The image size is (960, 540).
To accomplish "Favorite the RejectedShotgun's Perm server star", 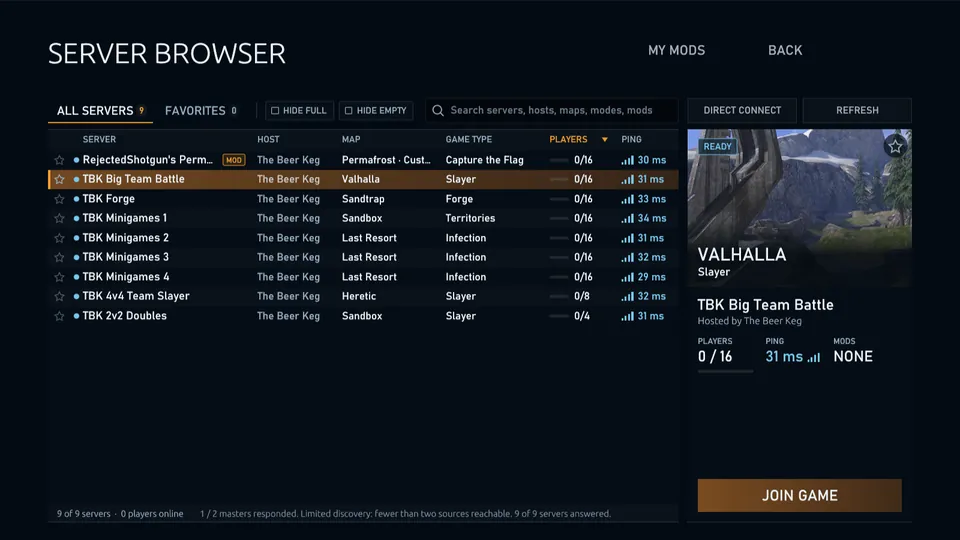I will [x=59, y=160].
